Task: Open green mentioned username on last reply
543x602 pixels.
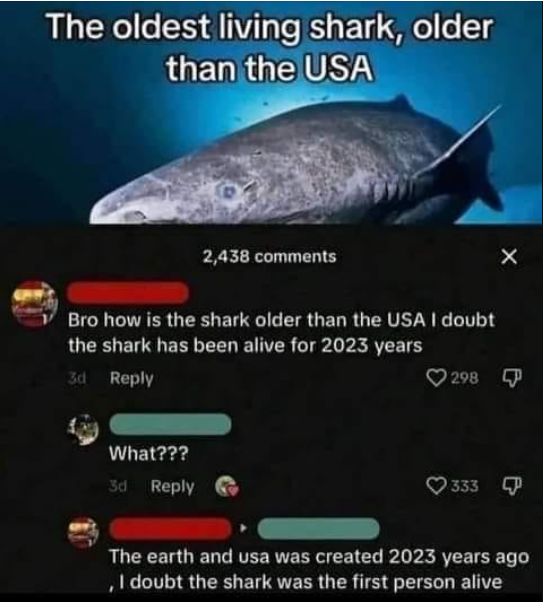Action: point(318,528)
